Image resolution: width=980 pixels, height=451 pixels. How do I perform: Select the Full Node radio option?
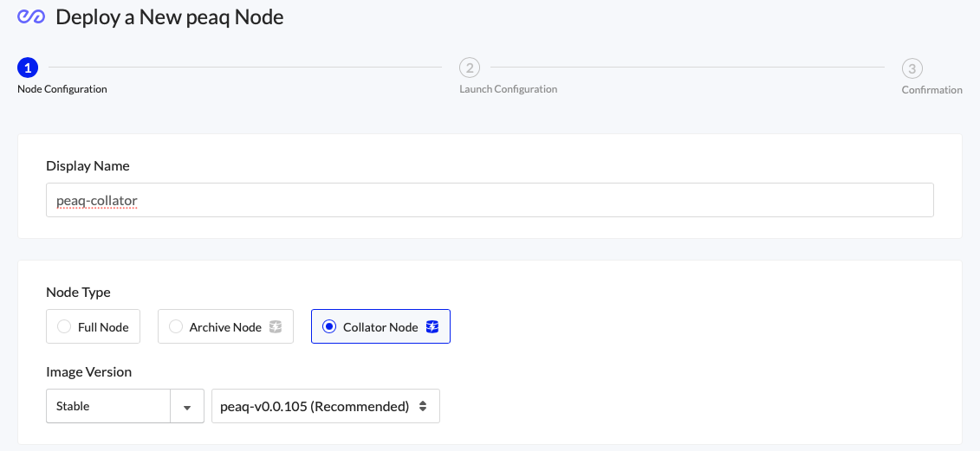pos(64,326)
